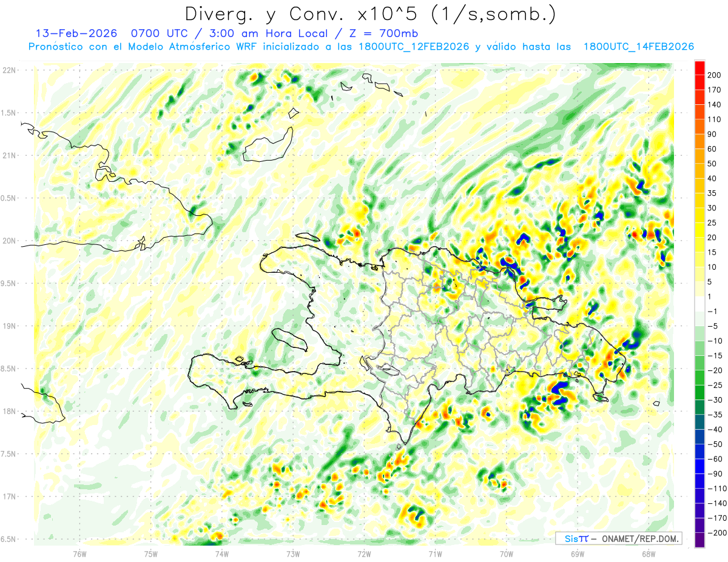Click the color swatch between 200 and 170
This screenshot has height=562, width=728.
(x=699, y=82)
